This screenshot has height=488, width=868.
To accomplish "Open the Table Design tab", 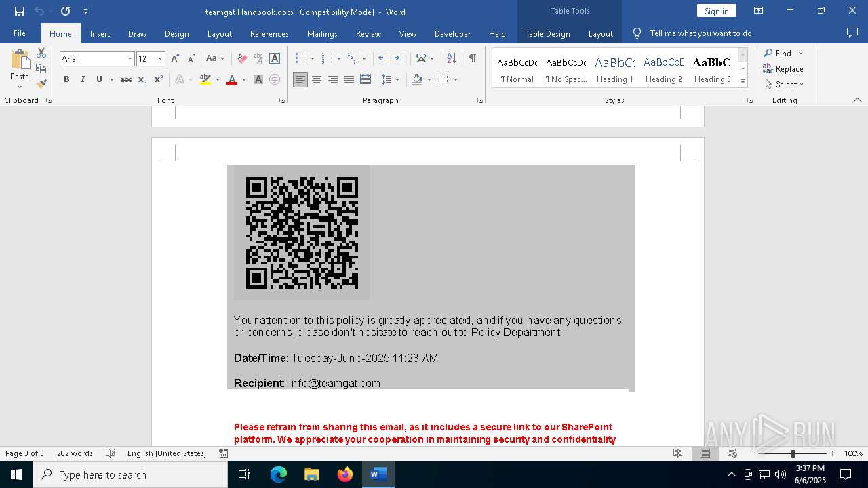I will tap(547, 33).
